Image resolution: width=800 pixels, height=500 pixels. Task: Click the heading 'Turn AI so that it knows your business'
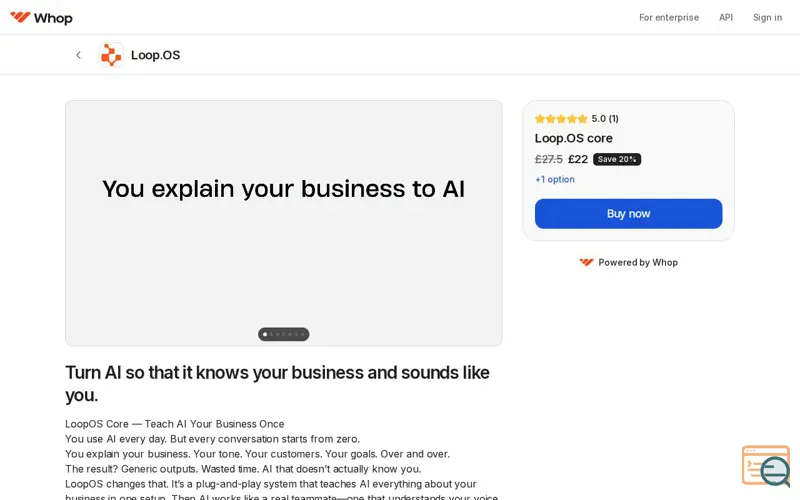pyautogui.click(x=277, y=384)
